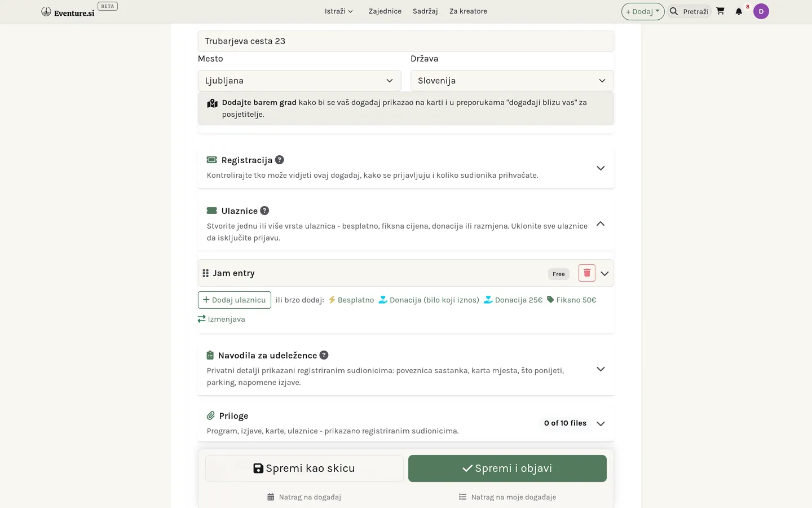Open the user avatar menu
Screen dimensions: 812x508
[x=761, y=11]
